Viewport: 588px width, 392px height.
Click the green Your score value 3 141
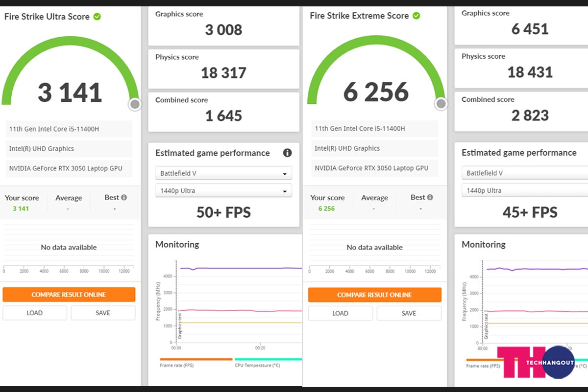point(21,208)
